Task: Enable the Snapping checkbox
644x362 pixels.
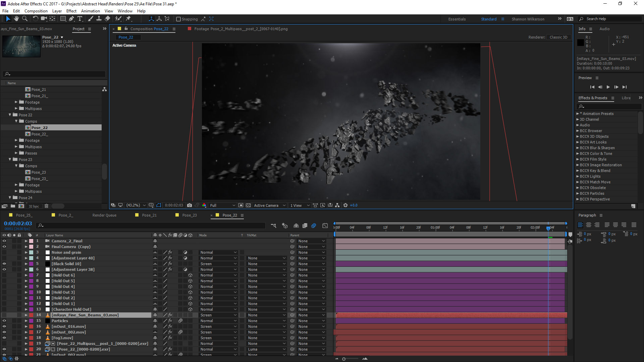Action: click(x=178, y=19)
